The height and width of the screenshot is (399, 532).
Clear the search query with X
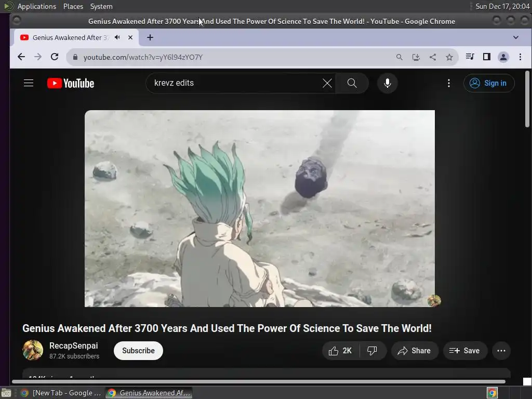pos(327,83)
